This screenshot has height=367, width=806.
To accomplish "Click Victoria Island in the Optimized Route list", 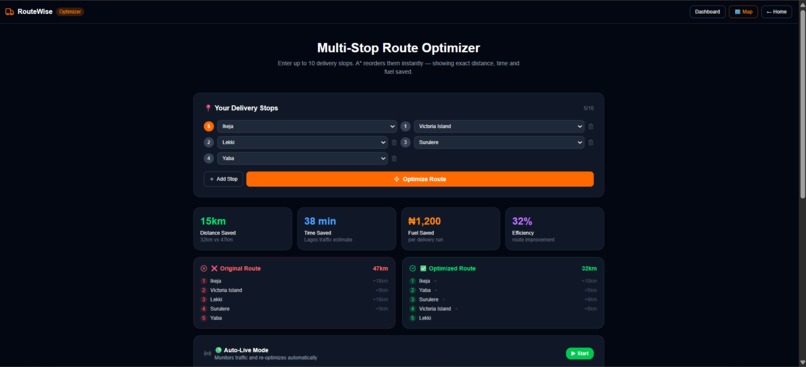I will (435, 309).
